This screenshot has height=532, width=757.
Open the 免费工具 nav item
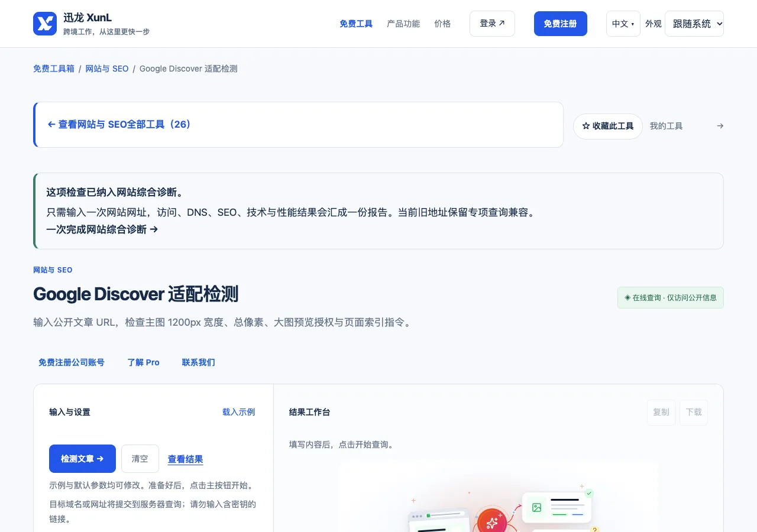356,24
